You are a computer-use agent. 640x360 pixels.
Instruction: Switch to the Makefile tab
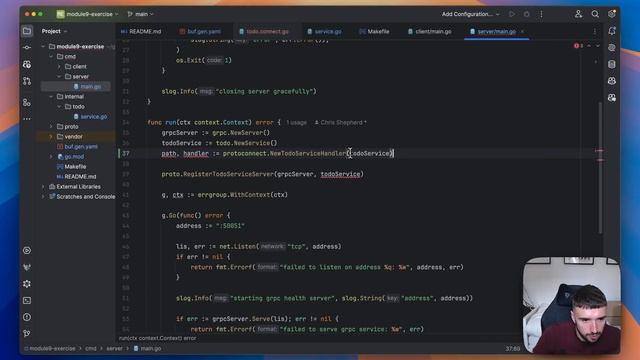374,31
